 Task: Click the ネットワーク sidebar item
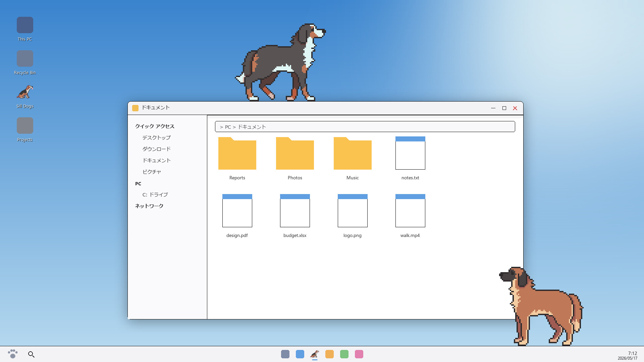pos(149,206)
